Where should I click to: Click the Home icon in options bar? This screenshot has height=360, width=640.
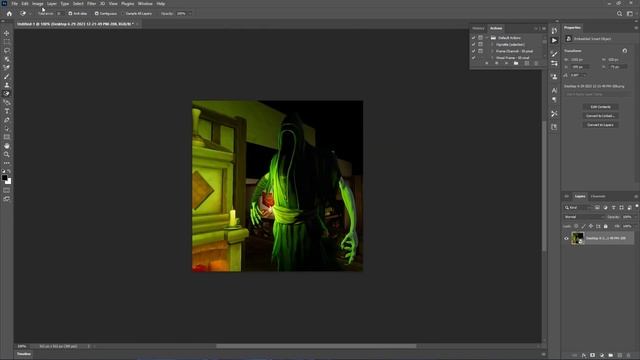(9, 13)
